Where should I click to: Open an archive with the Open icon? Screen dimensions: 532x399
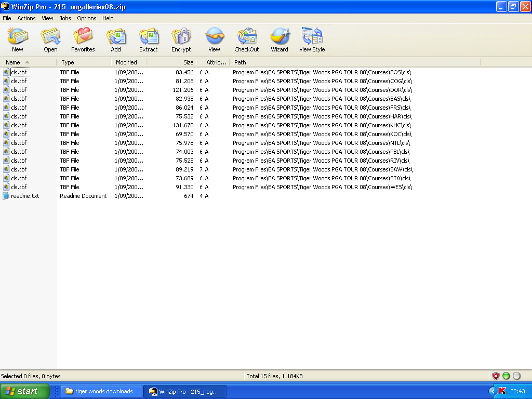coord(50,39)
